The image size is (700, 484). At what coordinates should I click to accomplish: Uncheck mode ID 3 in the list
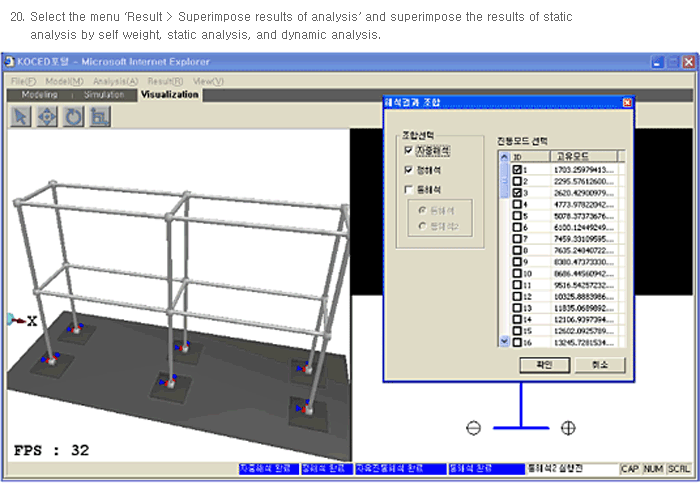[516, 192]
